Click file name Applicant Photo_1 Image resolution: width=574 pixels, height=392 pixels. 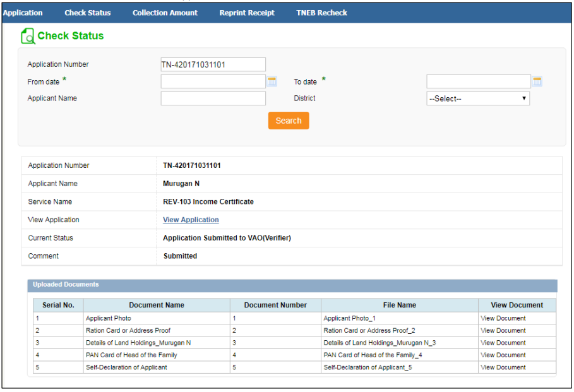pyautogui.click(x=349, y=318)
